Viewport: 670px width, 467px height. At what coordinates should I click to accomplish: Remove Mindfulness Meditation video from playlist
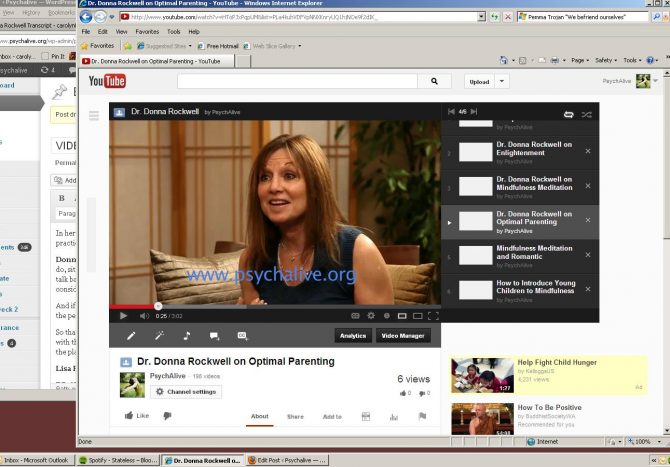(x=588, y=186)
